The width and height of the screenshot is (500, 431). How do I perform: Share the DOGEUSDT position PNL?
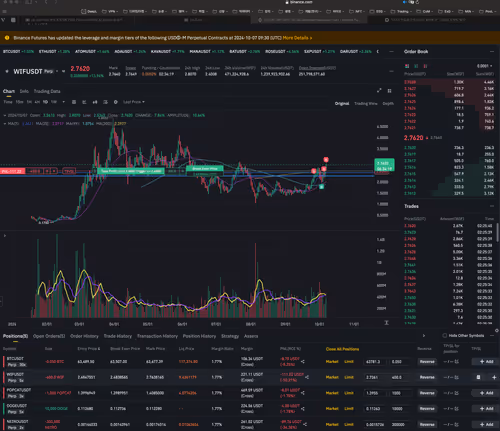303,409
